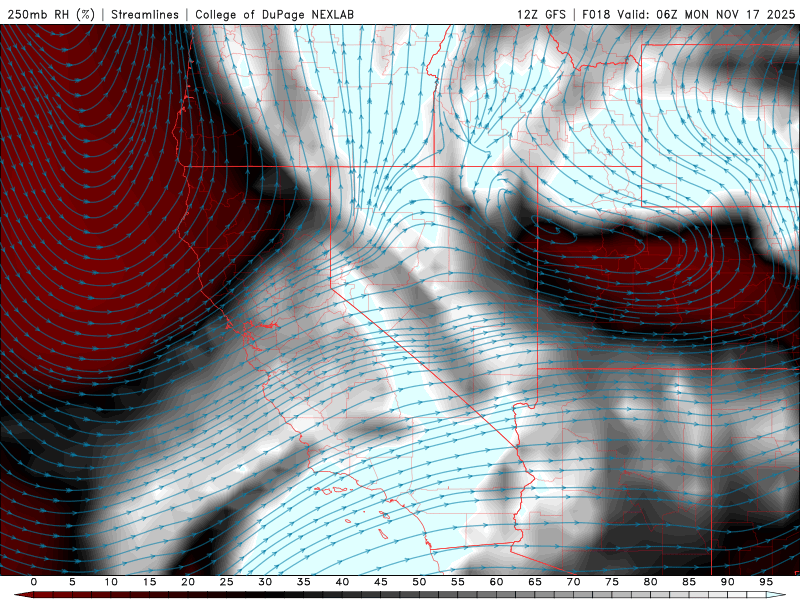Click the '60' colorbar scale label

(x=496, y=582)
